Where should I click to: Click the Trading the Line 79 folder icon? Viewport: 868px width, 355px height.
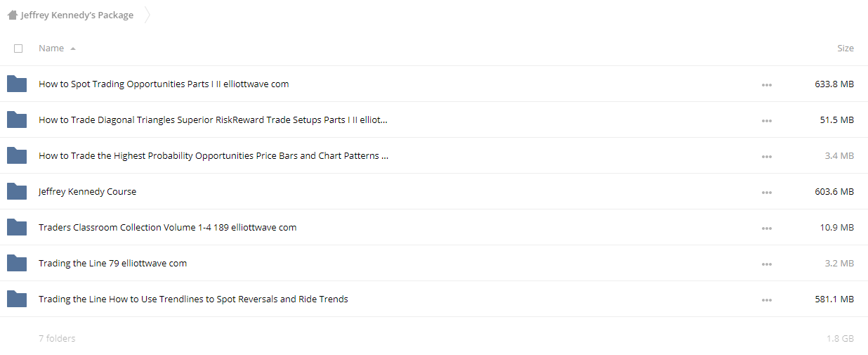tap(17, 263)
